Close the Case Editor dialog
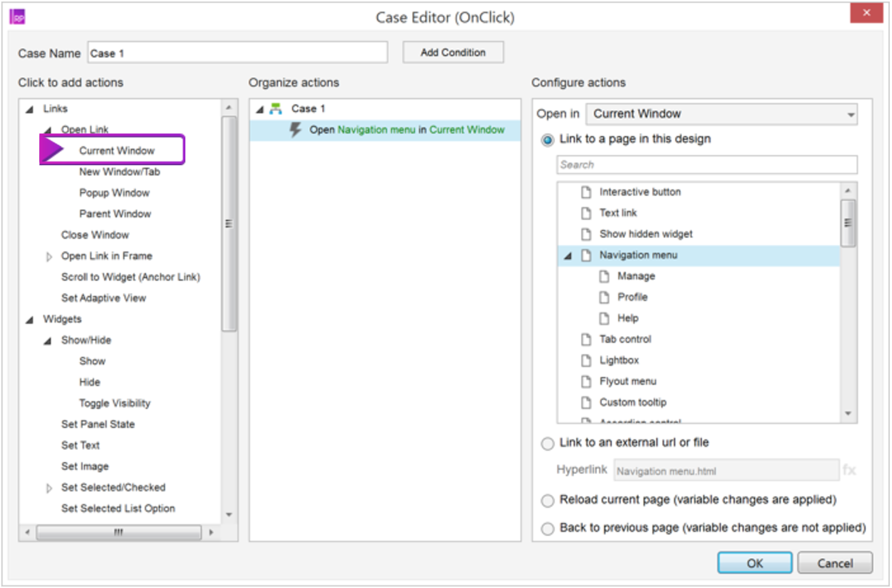This screenshot has height=588, width=892. 866,13
